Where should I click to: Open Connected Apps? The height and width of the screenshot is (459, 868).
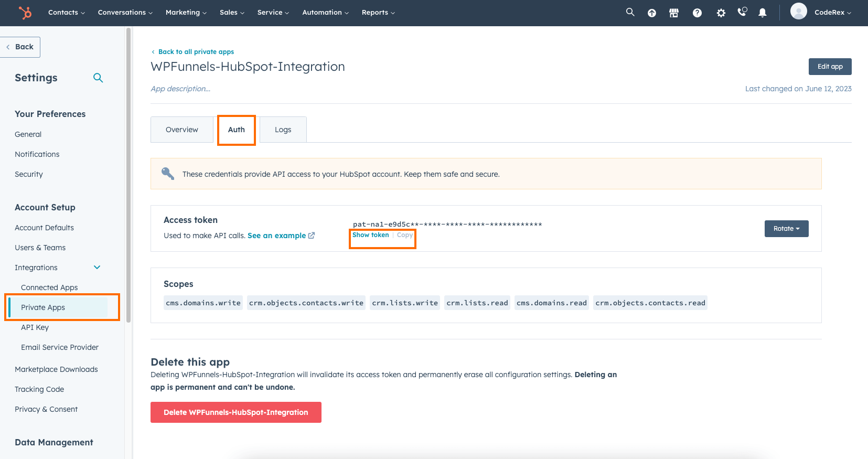pyautogui.click(x=49, y=287)
